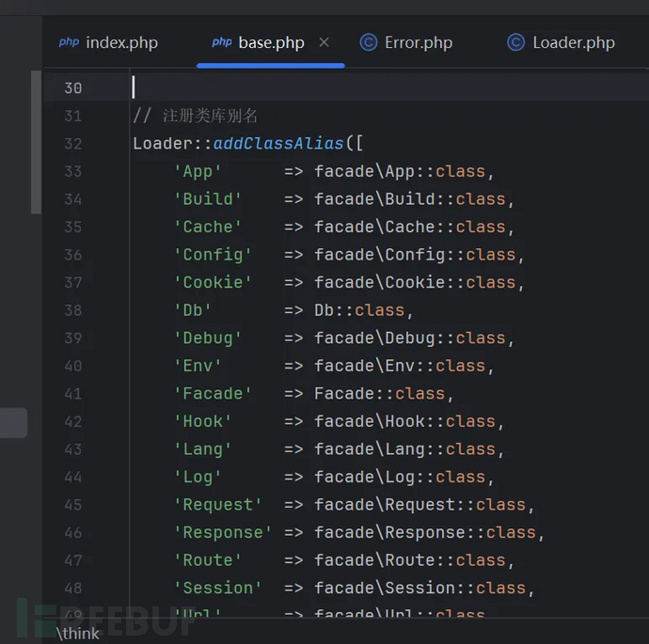Click line number 38 in the gutter
Viewport: 649px width, 644px height.
[x=72, y=310]
